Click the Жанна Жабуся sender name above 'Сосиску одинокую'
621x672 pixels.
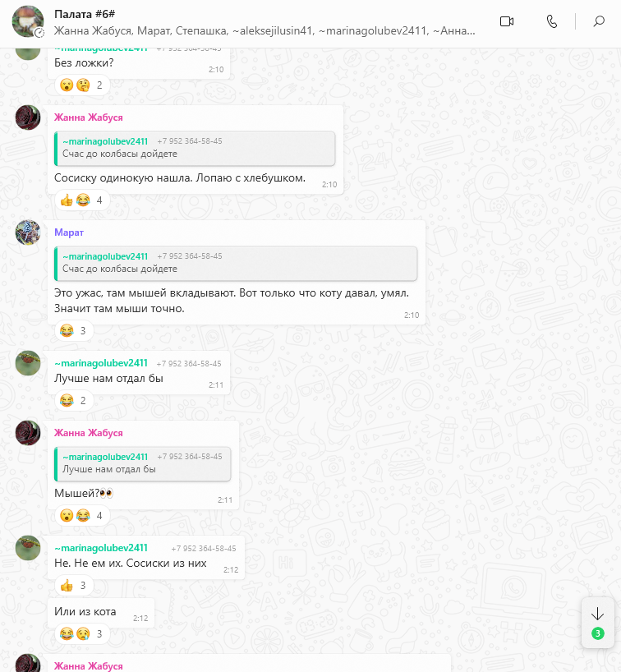click(x=88, y=117)
